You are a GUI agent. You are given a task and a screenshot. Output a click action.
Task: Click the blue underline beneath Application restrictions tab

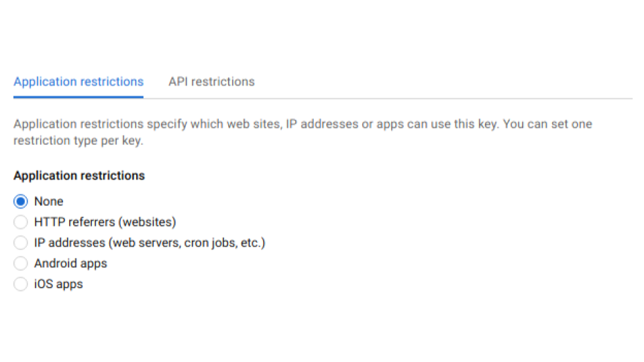tap(78, 97)
